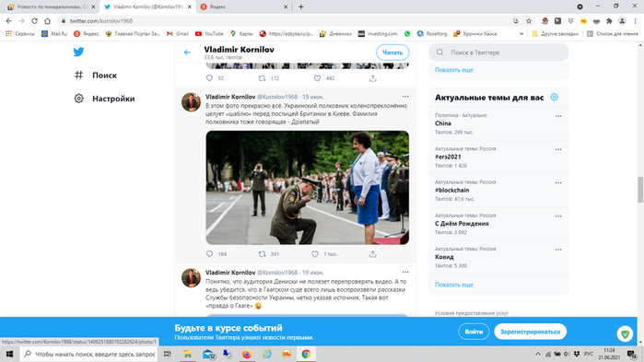
Task: Open more options for the #blockchain trend
Action: tap(558, 182)
